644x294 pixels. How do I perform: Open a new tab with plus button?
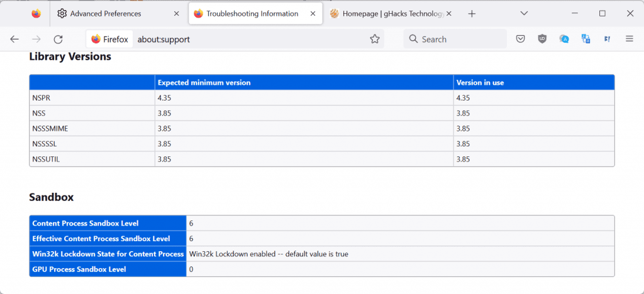click(x=472, y=14)
